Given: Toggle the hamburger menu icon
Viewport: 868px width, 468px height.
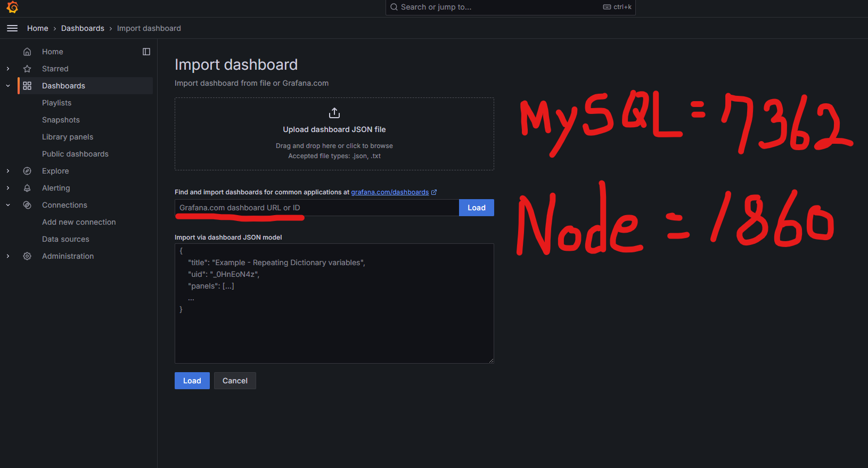Looking at the screenshot, I should [x=12, y=28].
